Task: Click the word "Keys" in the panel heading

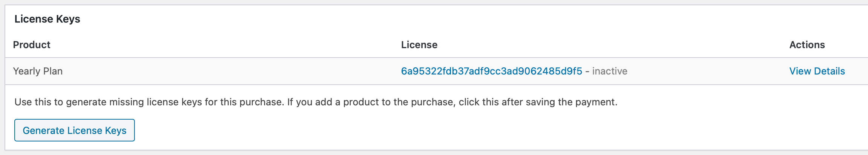Action: pyautogui.click(x=68, y=19)
